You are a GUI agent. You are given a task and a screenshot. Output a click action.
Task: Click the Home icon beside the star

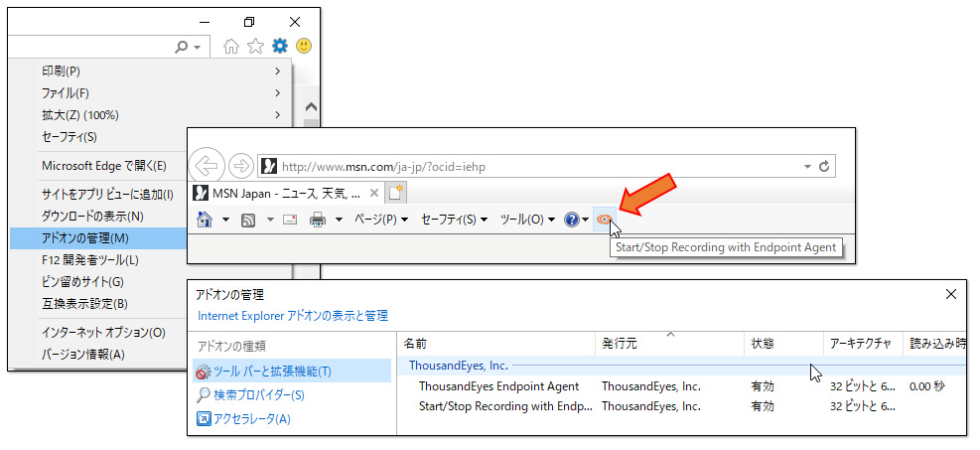point(231,46)
